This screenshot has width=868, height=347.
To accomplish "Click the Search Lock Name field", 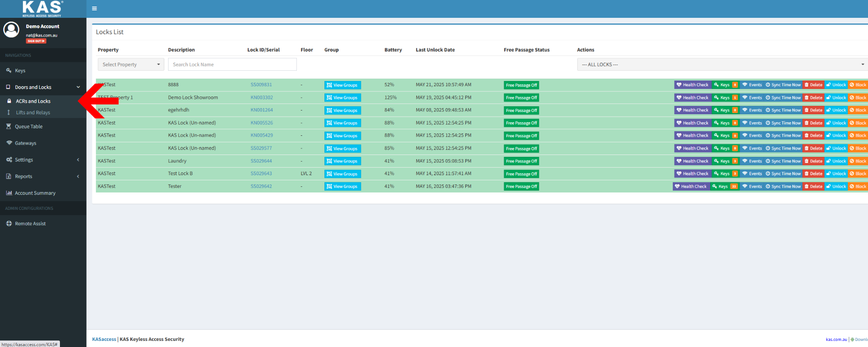I will click(232, 65).
